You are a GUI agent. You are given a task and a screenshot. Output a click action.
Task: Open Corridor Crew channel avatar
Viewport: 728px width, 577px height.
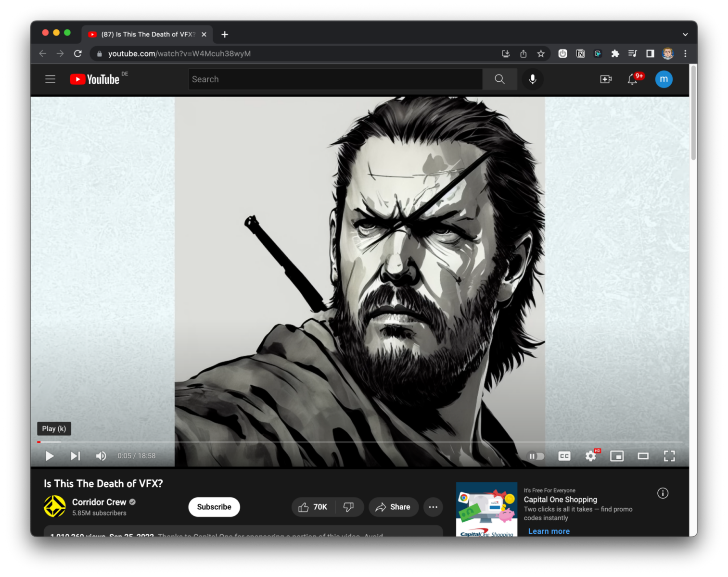[x=55, y=506]
